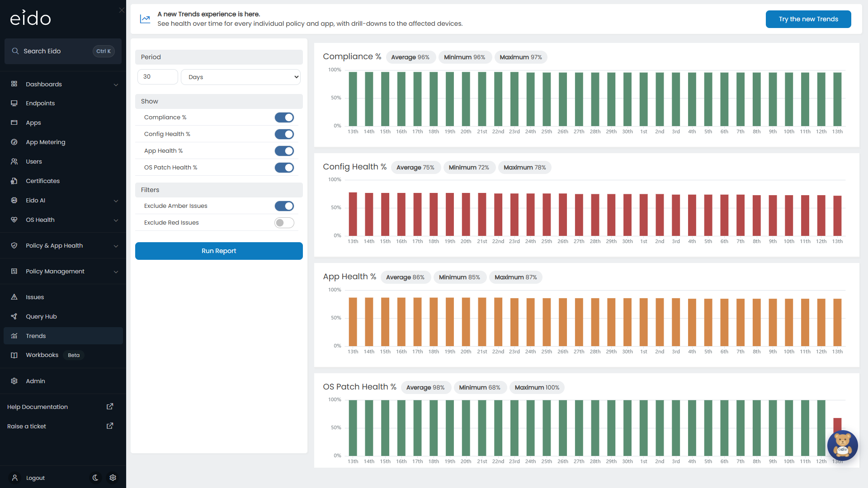
Task: Open the Trends menu item
Action: tap(63, 336)
